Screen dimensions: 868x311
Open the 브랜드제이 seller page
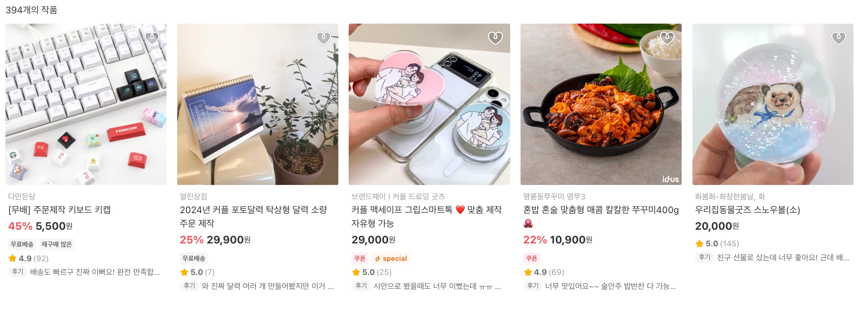tap(368, 196)
